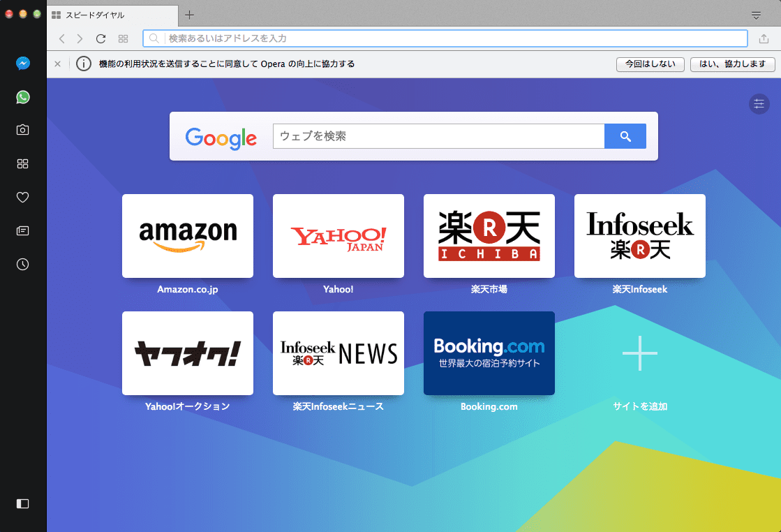Open the Yahoo! Japan speed dial tile
This screenshot has width=781, height=532.
click(x=339, y=236)
